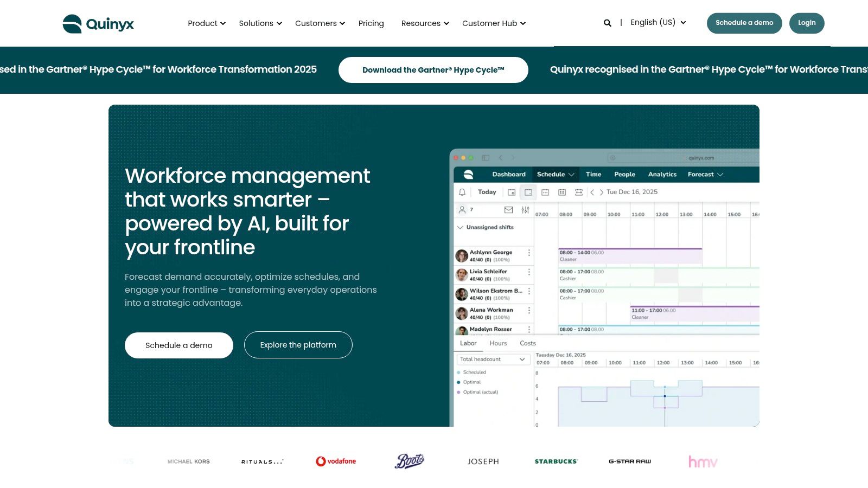The width and height of the screenshot is (868, 488).
Task: Click the envelope message icon in the schedule preview
Action: [508, 210]
